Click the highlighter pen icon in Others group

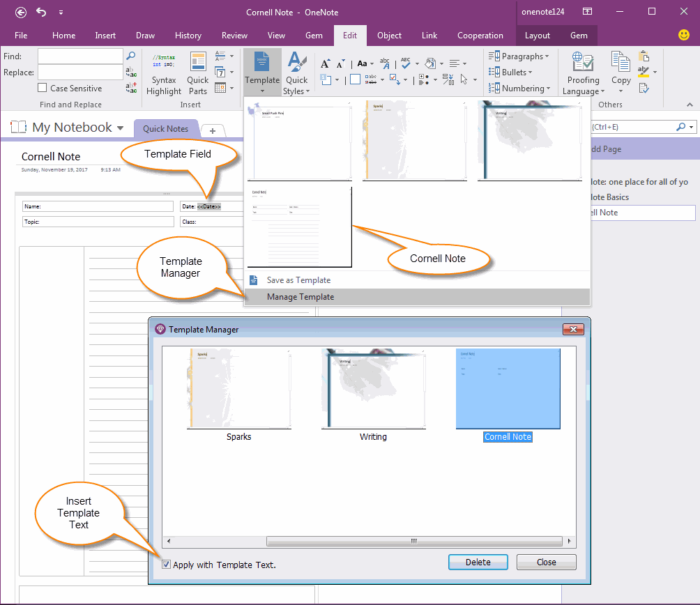(x=644, y=71)
